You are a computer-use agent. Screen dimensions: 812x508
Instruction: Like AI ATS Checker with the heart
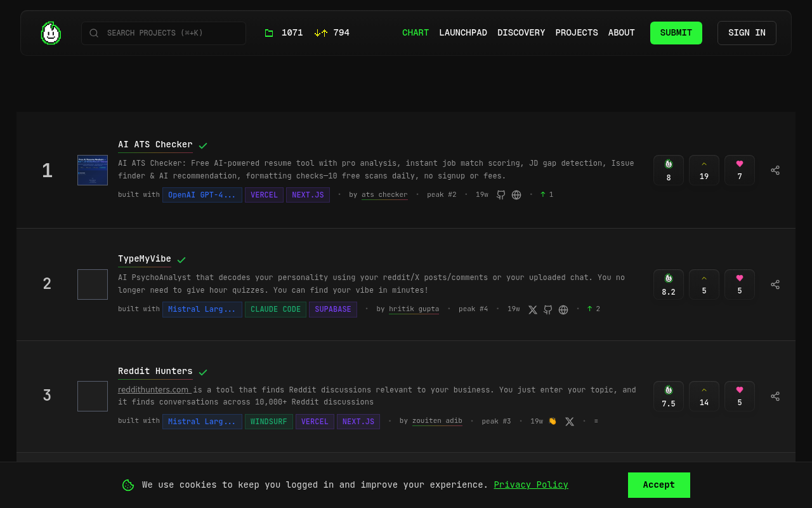(x=740, y=170)
